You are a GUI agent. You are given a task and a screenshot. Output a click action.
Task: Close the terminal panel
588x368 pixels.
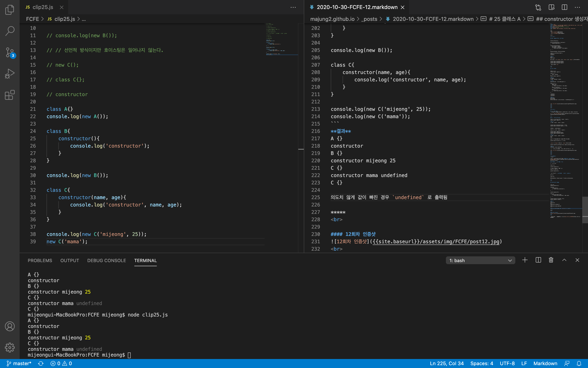click(577, 260)
